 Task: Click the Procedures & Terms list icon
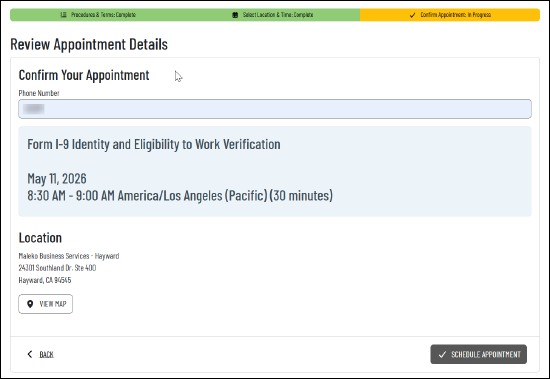pyautogui.click(x=63, y=15)
